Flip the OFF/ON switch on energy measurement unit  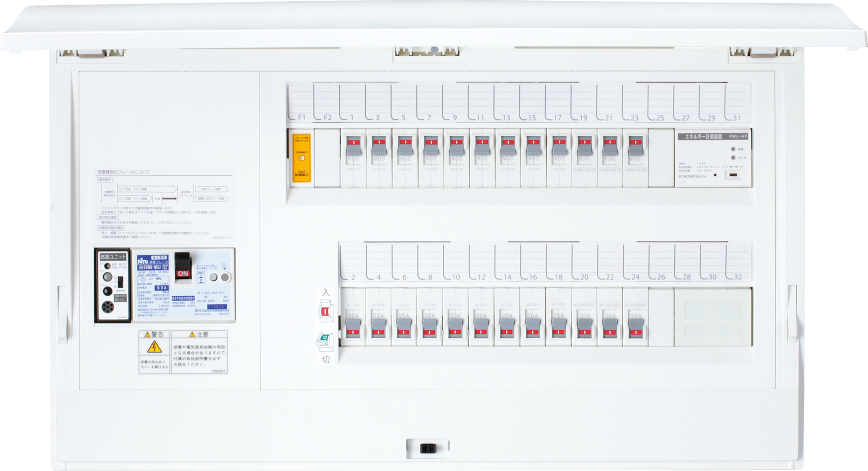734,175
